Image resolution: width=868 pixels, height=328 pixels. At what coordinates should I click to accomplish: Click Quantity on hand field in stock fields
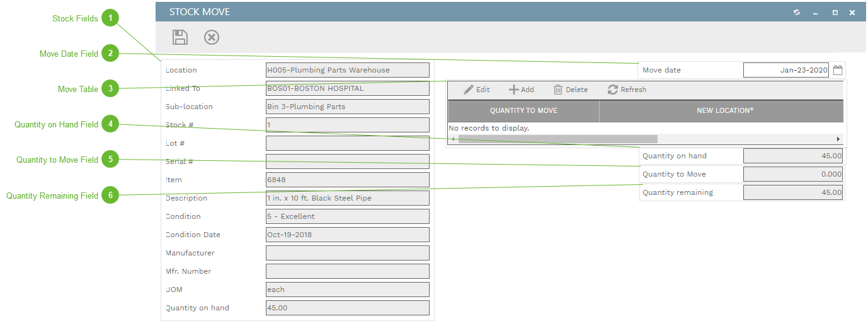pyautogui.click(x=348, y=308)
